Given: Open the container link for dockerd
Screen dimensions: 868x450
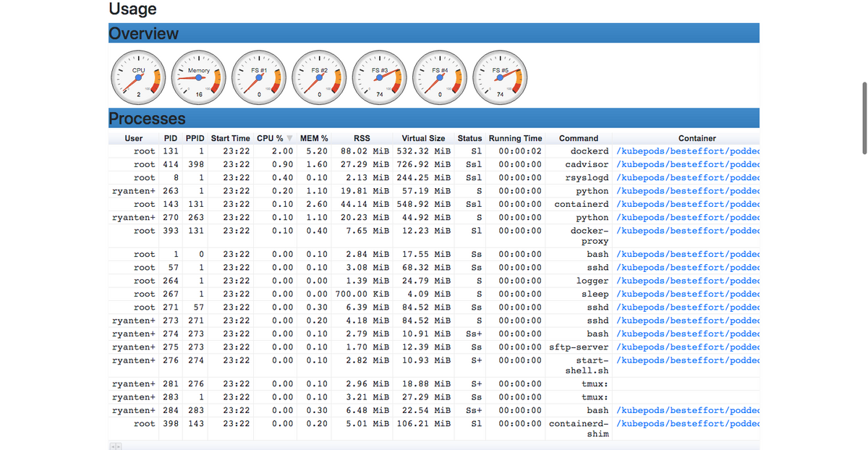Looking at the screenshot, I should [x=687, y=150].
